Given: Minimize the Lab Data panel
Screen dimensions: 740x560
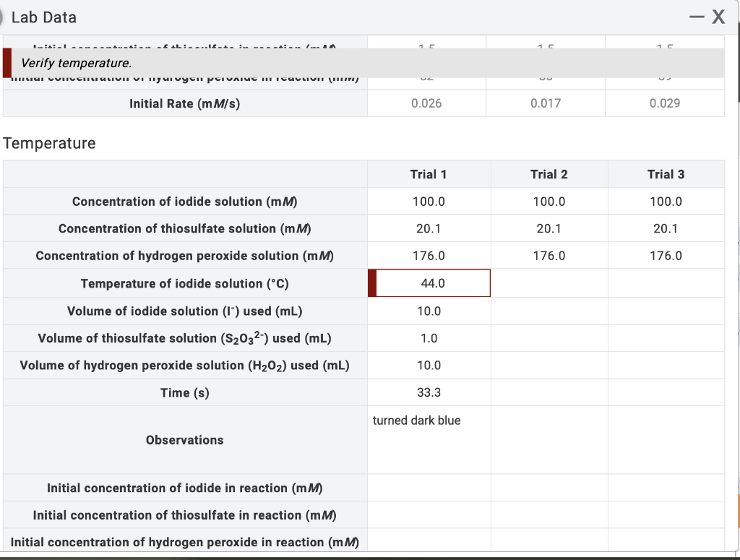Looking at the screenshot, I should [x=697, y=17].
